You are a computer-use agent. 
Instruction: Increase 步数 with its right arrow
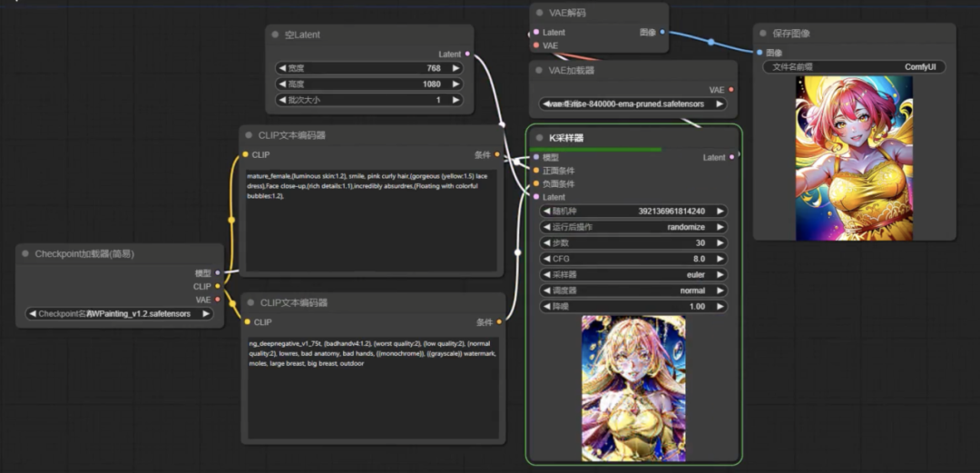coord(720,242)
